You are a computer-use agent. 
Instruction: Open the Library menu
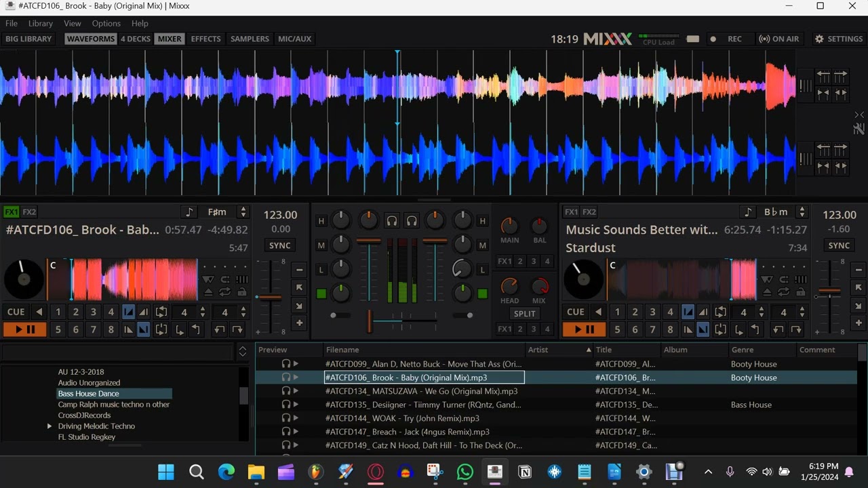pyautogui.click(x=41, y=23)
